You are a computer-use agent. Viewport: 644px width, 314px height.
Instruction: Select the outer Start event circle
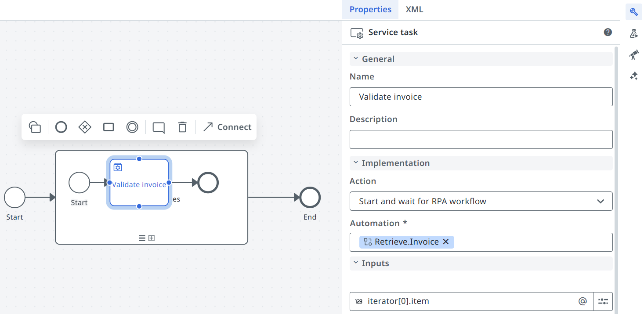pos(15,198)
